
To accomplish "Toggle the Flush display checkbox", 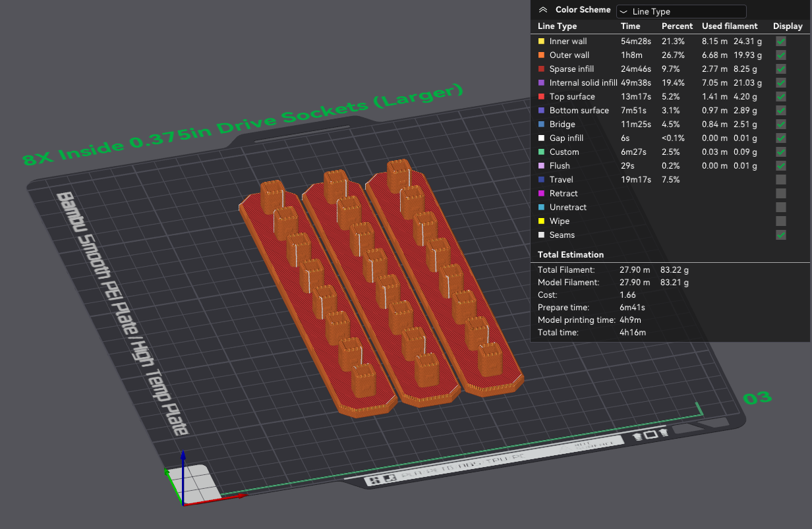I will [781, 166].
